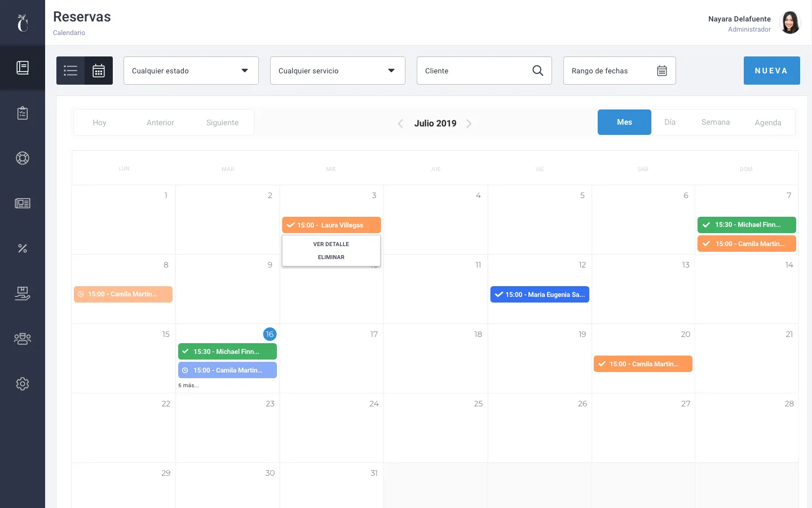
Task: Click the Calendario breadcrumb text
Action: pyautogui.click(x=69, y=33)
